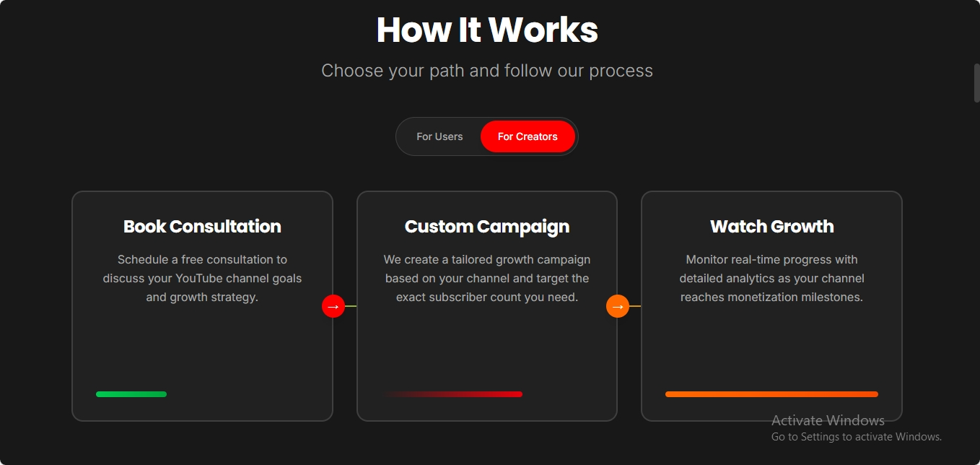Click the red arrow icon between the first two cards
This screenshot has height=465, width=980.
coord(333,306)
